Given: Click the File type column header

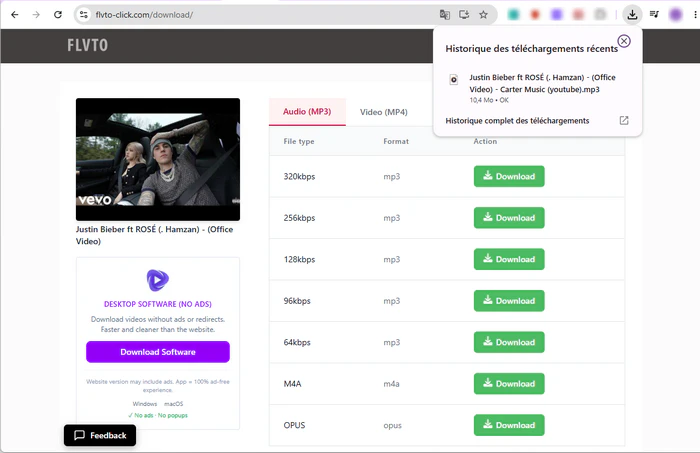Looking at the screenshot, I should (299, 141).
